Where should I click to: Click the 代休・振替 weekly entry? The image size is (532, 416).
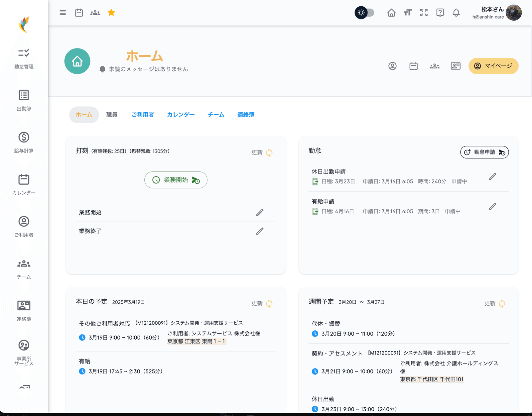pos(409,329)
